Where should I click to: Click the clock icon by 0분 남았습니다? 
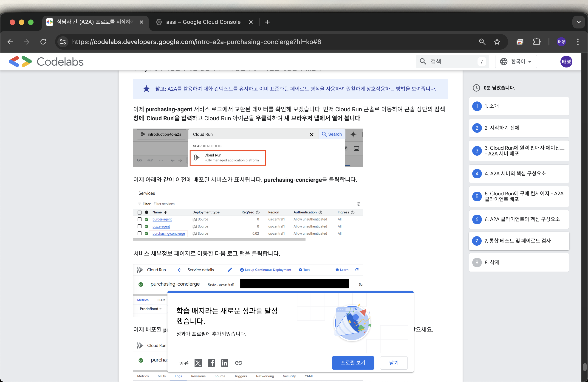pos(476,88)
